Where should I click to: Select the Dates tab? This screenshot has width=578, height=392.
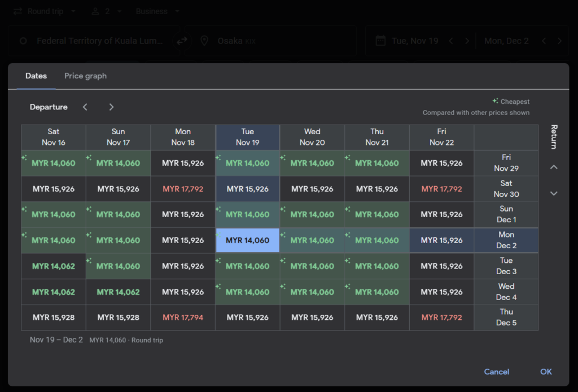36,76
